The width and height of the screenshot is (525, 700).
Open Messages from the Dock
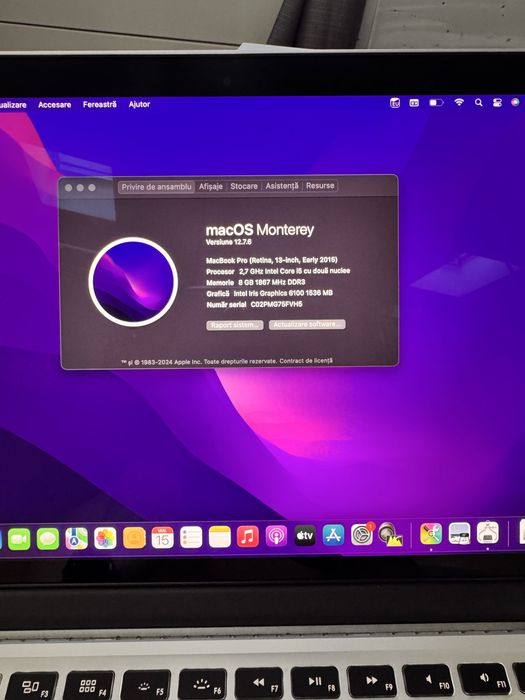pyautogui.click(x=48, y=539)
